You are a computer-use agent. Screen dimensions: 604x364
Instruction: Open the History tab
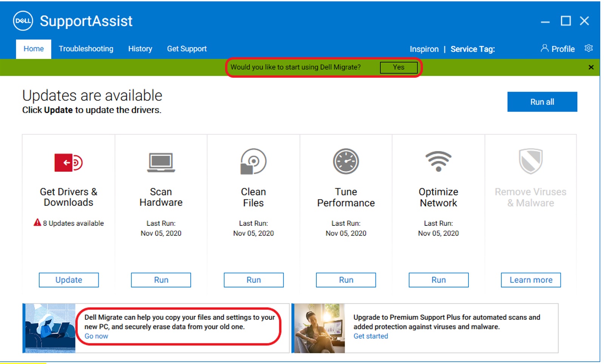140,49
